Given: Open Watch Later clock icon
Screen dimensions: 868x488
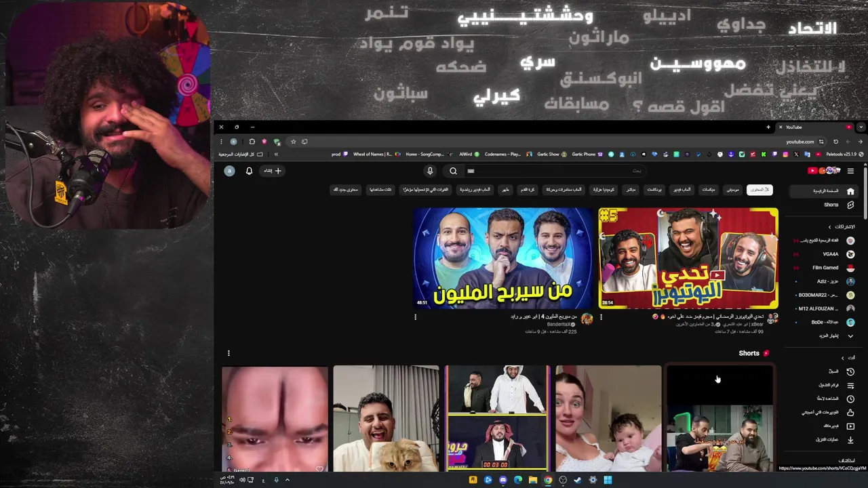Looking at the screenshot, I should pyautogui.click(x=850, y=399).
